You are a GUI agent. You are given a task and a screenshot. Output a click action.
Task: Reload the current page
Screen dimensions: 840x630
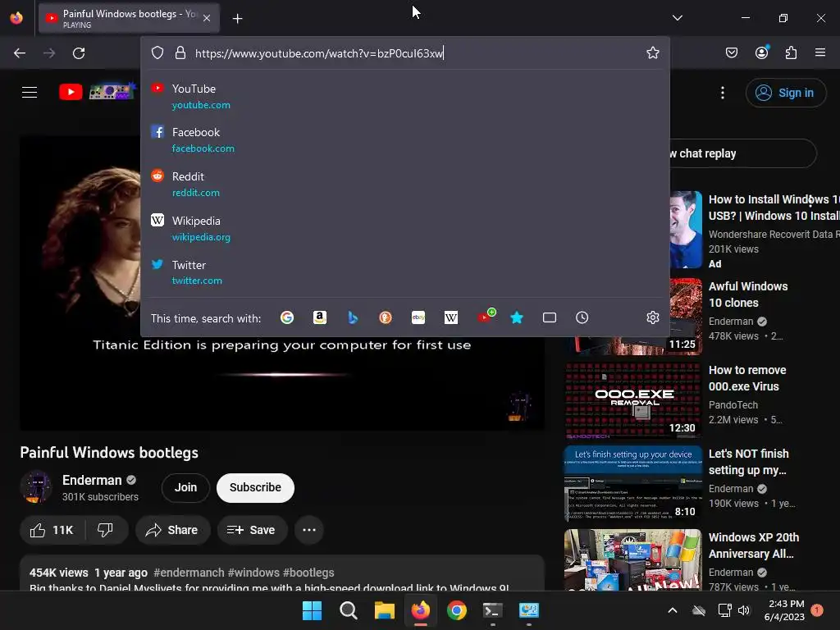[x=79, y=53]
